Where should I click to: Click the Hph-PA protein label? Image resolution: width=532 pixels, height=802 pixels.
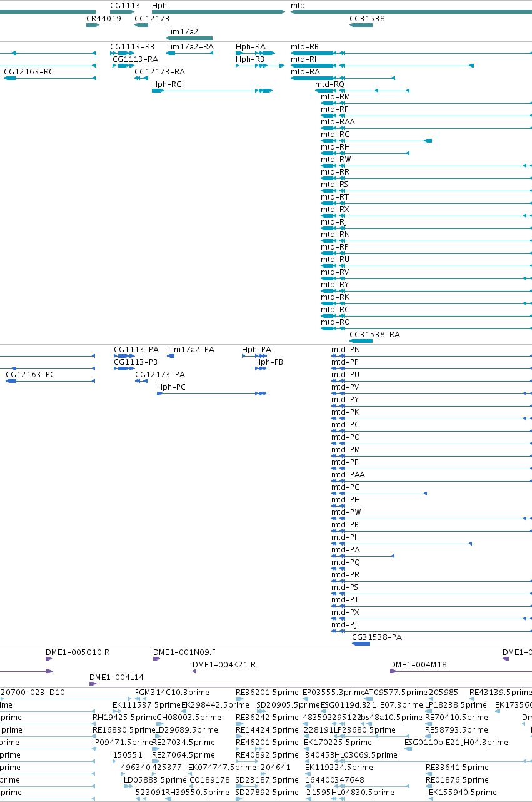coord(257,350)
